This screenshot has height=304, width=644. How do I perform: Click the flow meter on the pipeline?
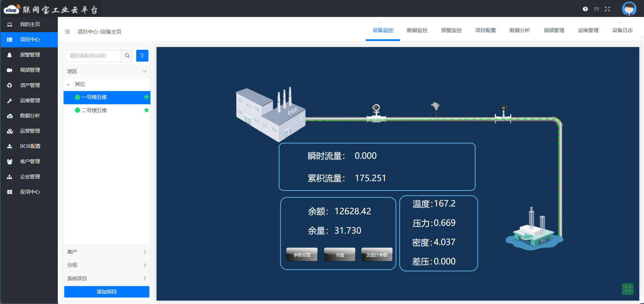(x=376, y=113)
